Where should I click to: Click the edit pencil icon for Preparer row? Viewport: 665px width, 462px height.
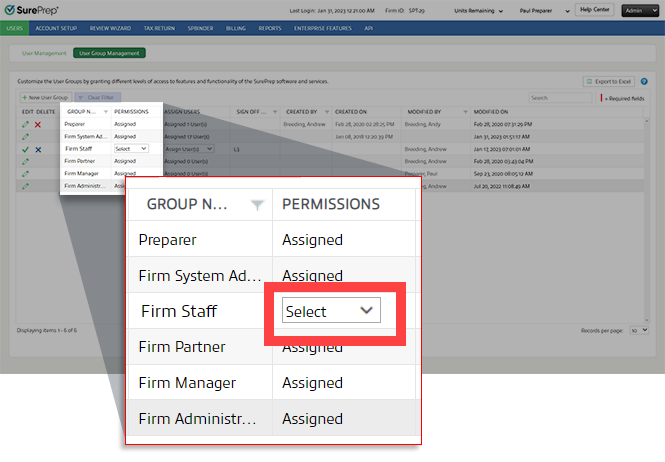(25, 124)
